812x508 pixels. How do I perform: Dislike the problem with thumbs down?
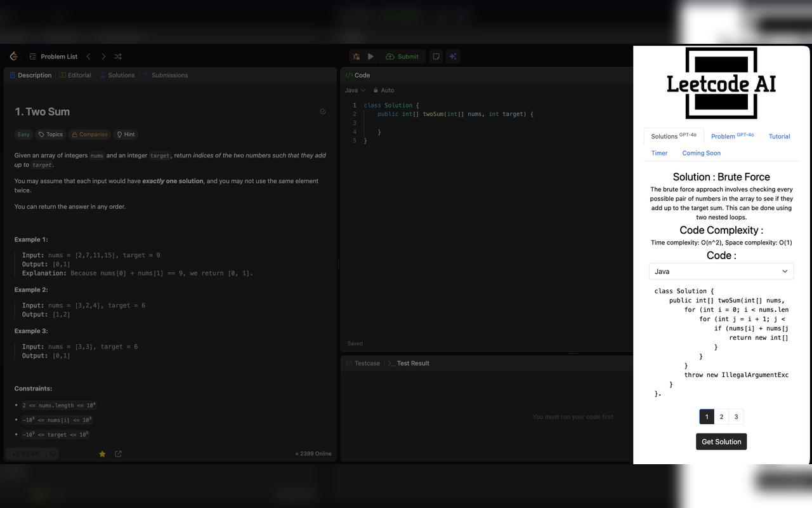(53, 454)
